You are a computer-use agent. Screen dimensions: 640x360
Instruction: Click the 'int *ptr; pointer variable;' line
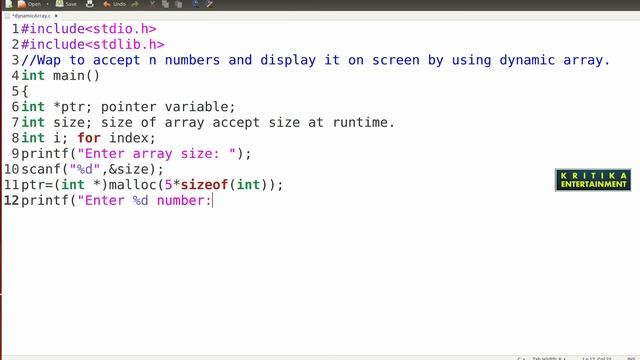(128, 107)
